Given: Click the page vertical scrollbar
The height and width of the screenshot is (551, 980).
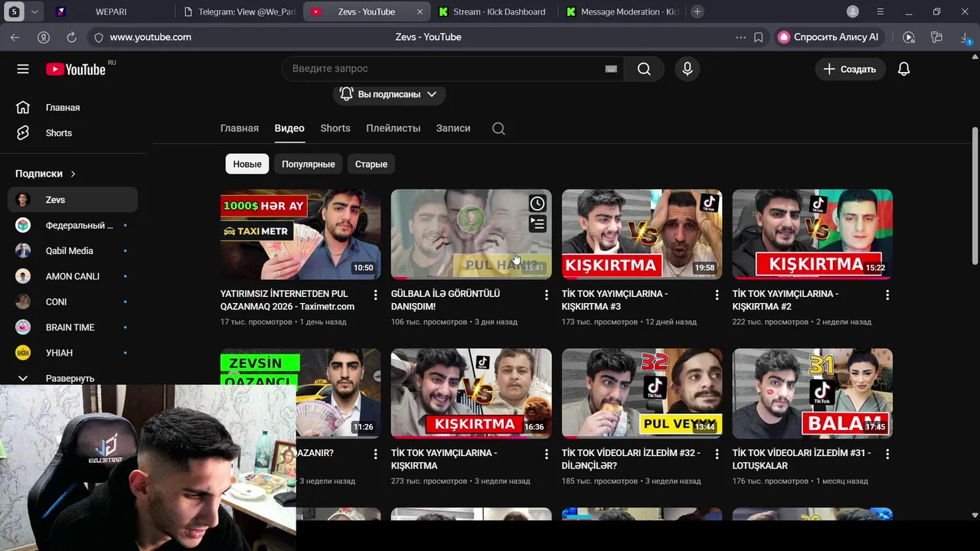Looking at the screenshot, I should pos(975,197).
